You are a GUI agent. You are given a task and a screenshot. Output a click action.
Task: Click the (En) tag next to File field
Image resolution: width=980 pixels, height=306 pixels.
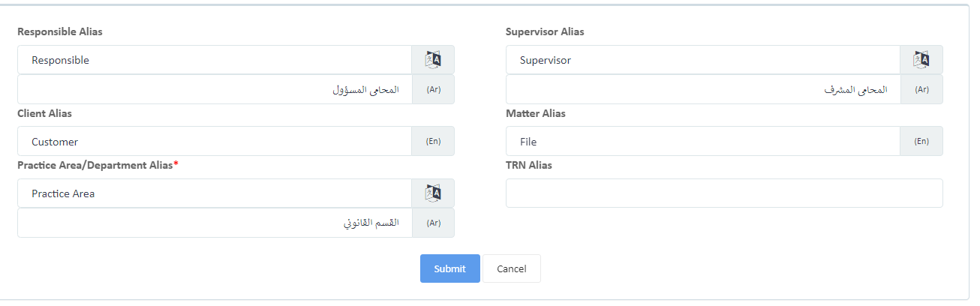[x=921, y=141]
